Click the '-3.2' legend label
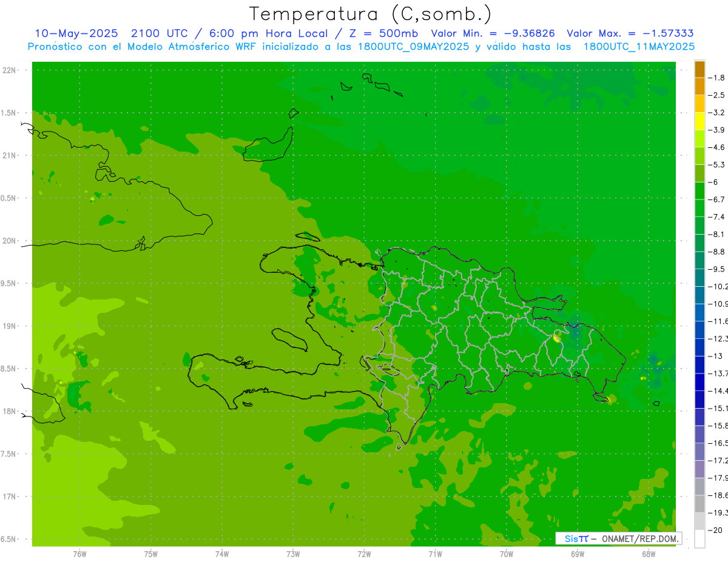 click(716, 113)
